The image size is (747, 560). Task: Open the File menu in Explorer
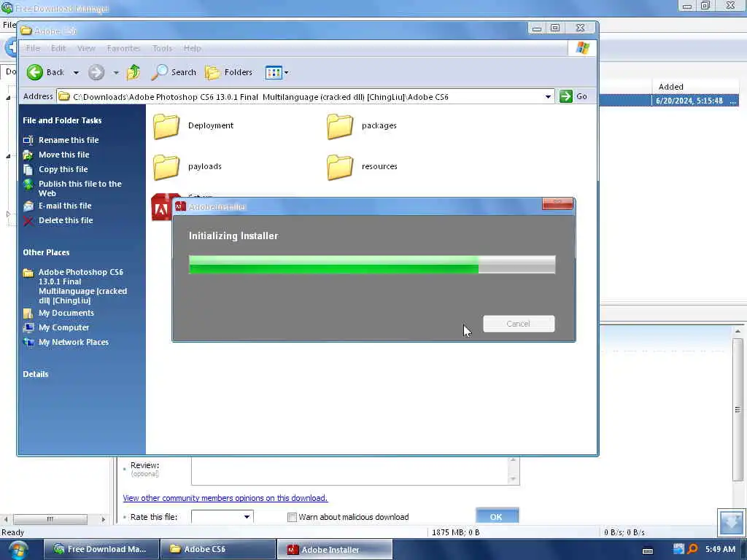[33, 49]
